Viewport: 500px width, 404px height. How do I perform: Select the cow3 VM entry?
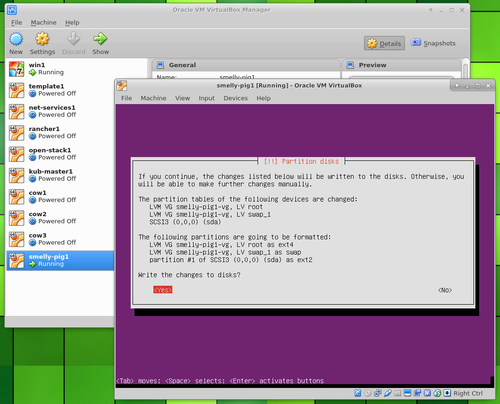(x=60, y=239)
